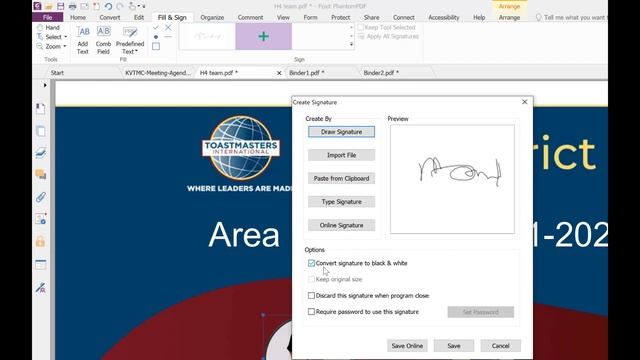Click the Online Signature button
Image resolution: width=640 pixels, height=360 pixels.
(341, 225)
